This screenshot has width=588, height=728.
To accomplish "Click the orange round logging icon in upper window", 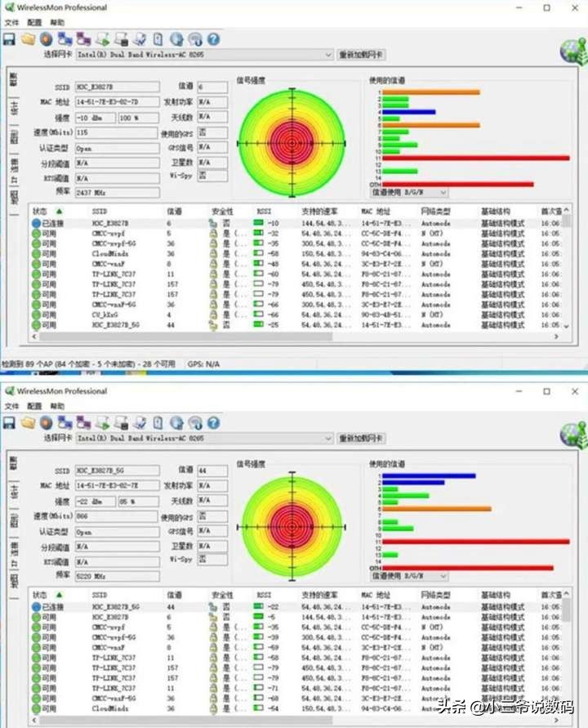I will [x=46, y=39].
